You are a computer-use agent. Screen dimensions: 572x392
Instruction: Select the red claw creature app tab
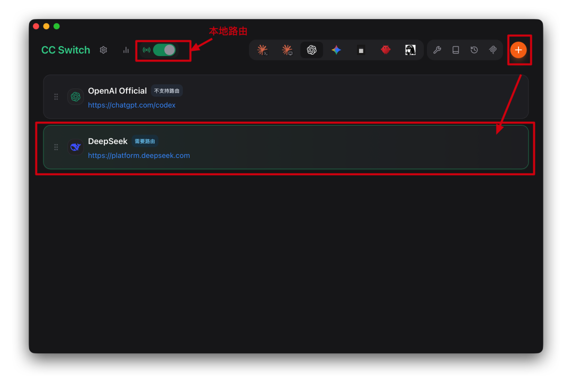coord(386,50)
